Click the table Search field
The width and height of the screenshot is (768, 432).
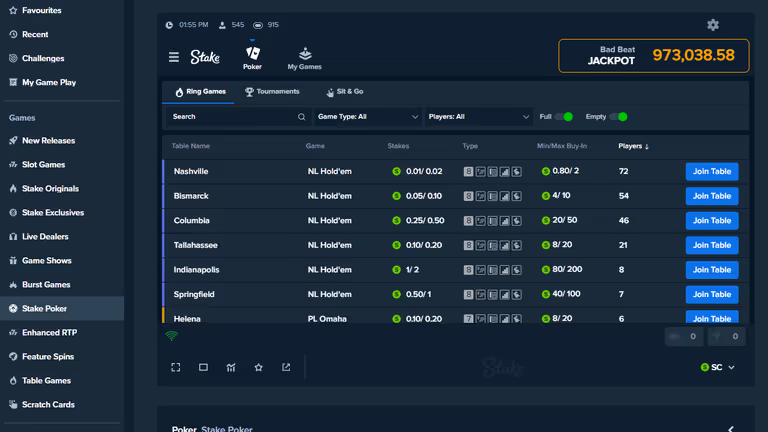click(x=238, y=117)
